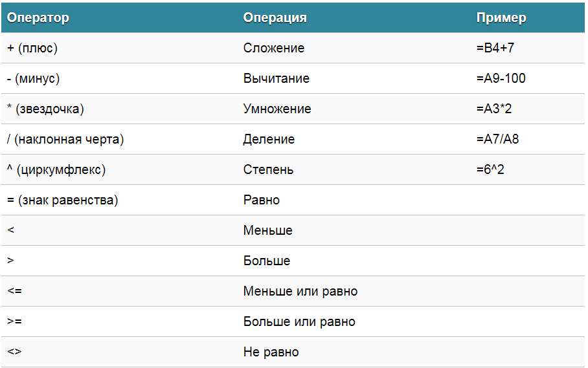Select the '>=' operator symbol

tap(15, 321)
